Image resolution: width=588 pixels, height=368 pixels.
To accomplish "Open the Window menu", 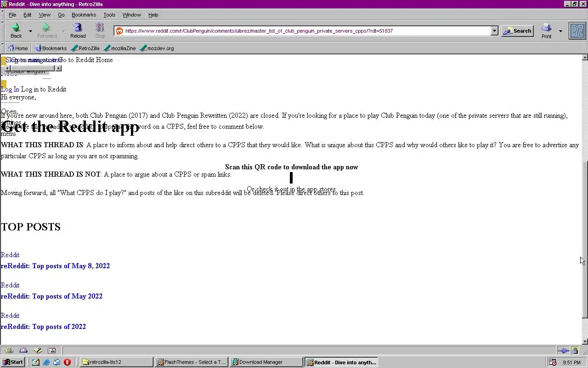I will tap(132, 15).
